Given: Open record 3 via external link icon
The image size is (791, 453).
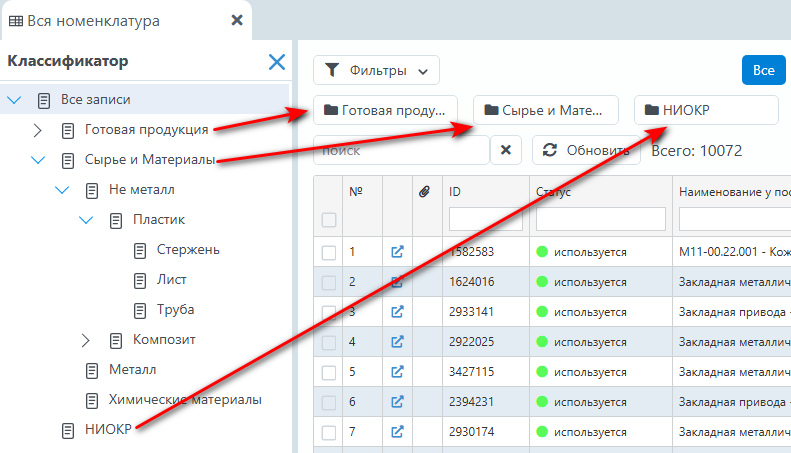Looking at the screenshot, I should tap(397, 312).
